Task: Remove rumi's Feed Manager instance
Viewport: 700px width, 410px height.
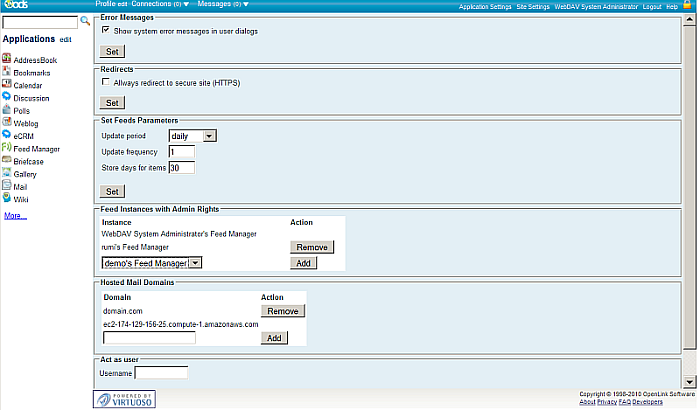Action: coord(311,246)
